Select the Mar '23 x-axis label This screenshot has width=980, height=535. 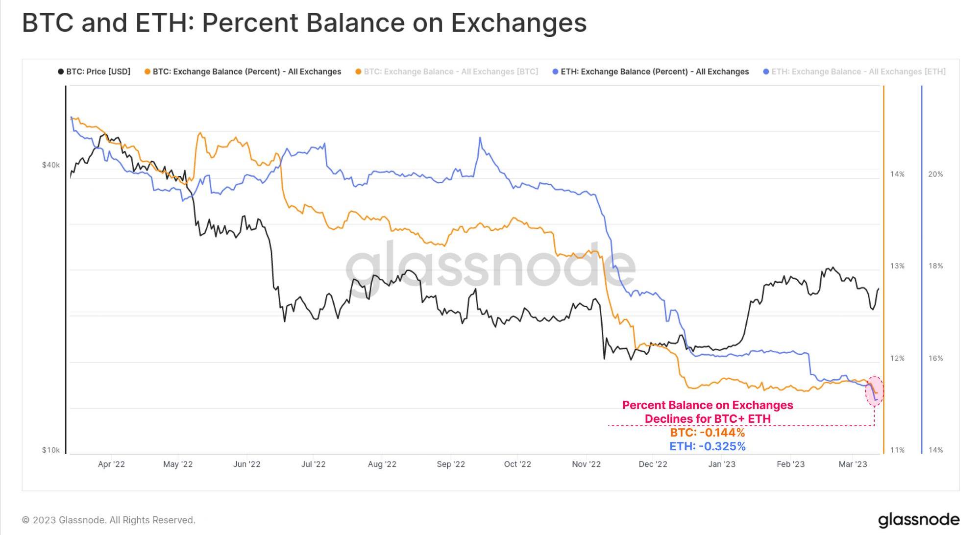[x=853, y=464]
